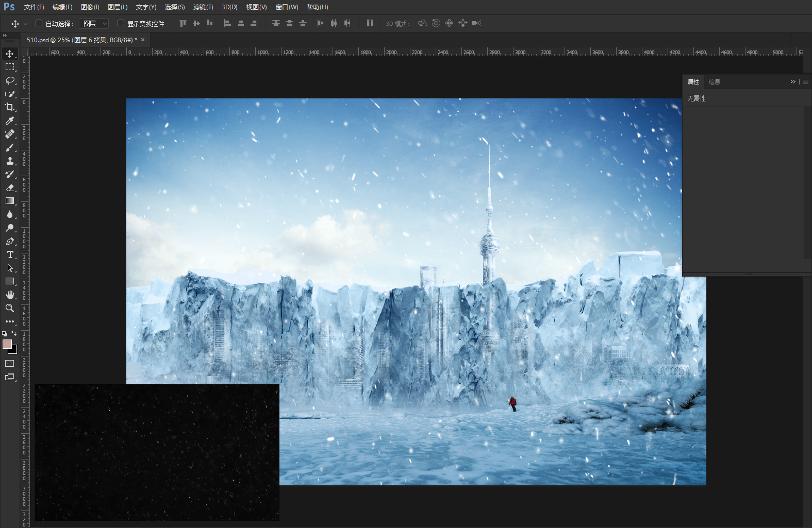Select the Lasso tool
The image size is (812, 528).
[10, 80]
